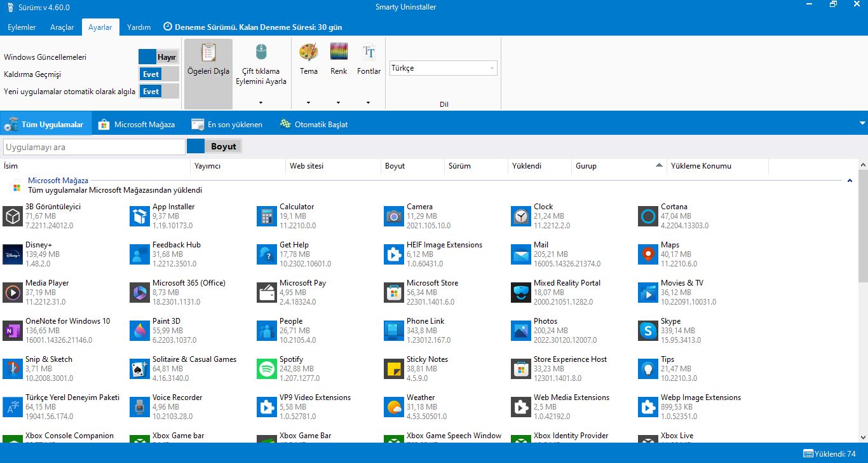
Task: Toggle Windows Güncellemeleri switch
Action: (x=159, y=57)
